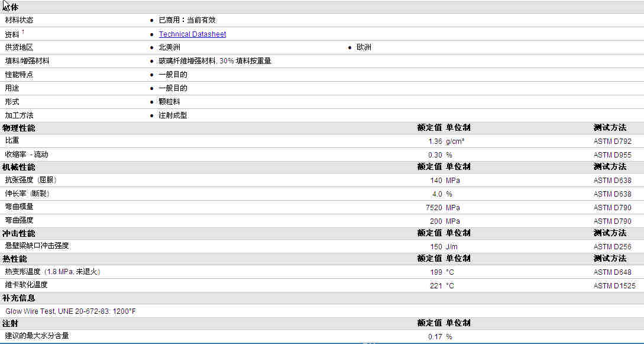Select the 0.30 shrinkage value

[435, 155]
